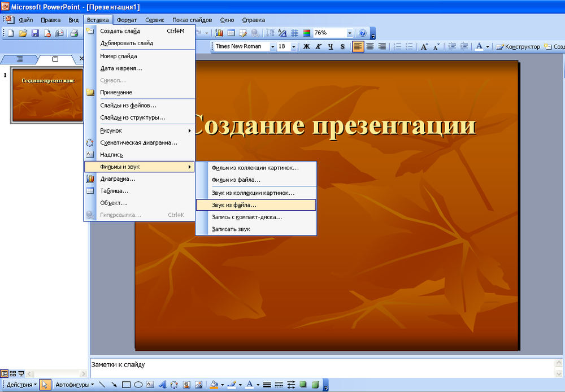The height and width of the screenshot is (392, 565).
Task: Open font color dropdown arrow in formatting toolbar
Action: pos(488,46)
